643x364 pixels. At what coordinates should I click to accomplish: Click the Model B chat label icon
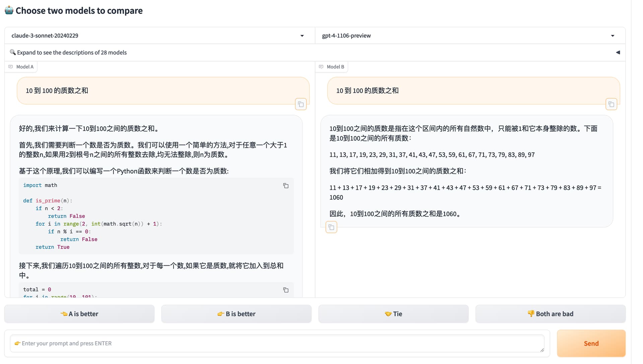pos(321,67)
